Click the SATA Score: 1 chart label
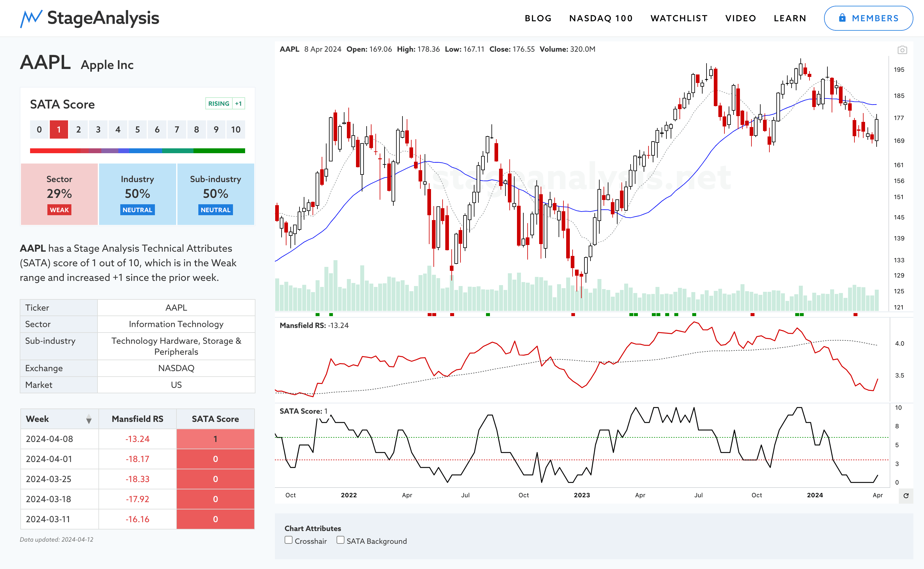This screenshot has height=569, width=924. (x=303, y=411)
